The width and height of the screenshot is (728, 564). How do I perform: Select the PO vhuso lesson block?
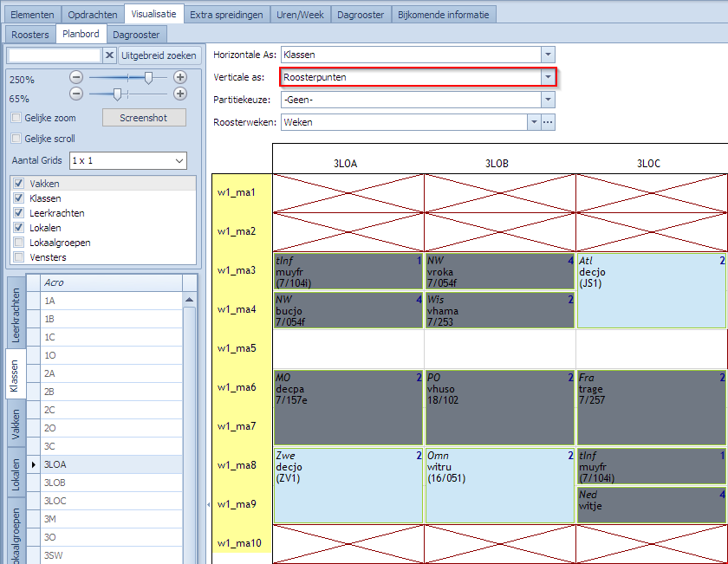coord(499,407)
